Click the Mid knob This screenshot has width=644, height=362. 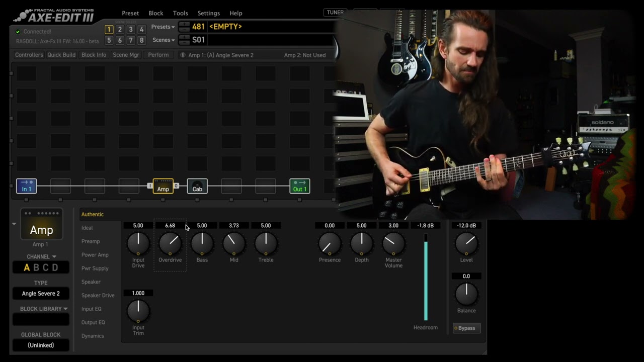coord(234,243)
